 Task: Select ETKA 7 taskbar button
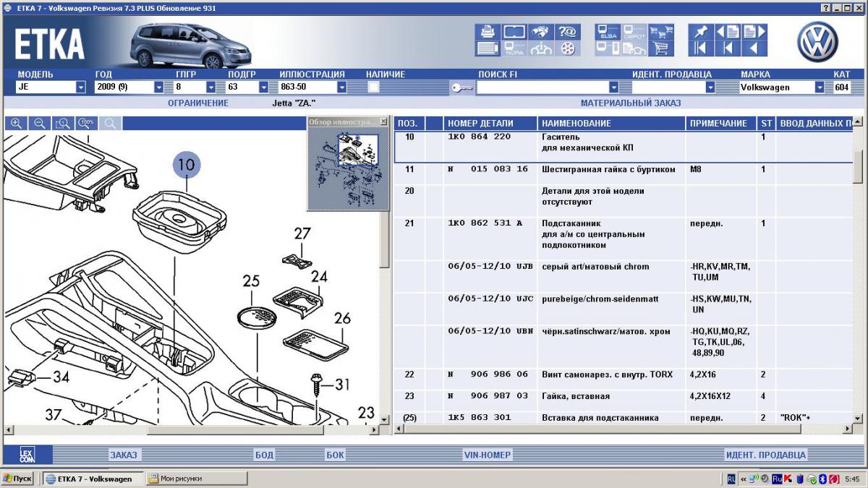pos(93,479)
